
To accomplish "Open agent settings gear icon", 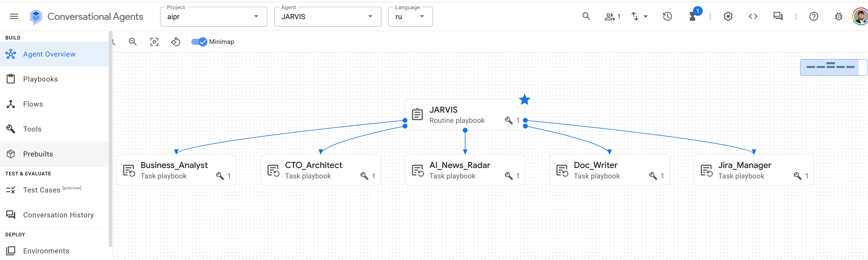I will (x=728, y=17).
